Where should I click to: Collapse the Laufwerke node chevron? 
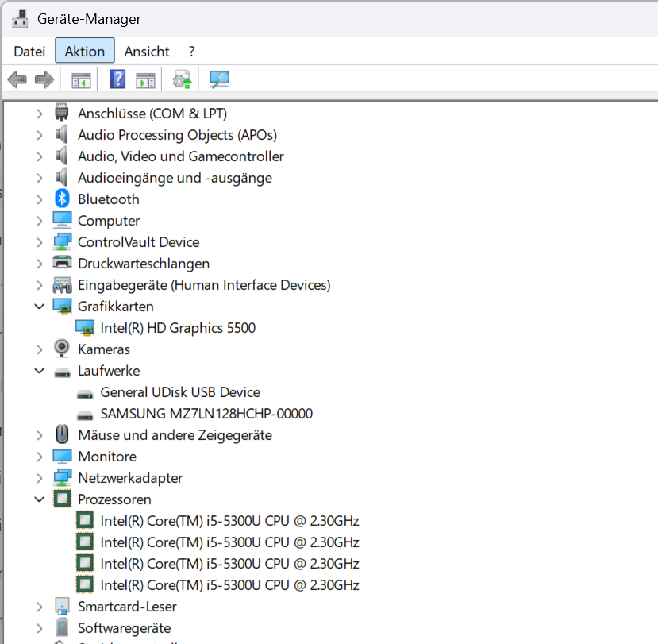(x=39, y=371)
